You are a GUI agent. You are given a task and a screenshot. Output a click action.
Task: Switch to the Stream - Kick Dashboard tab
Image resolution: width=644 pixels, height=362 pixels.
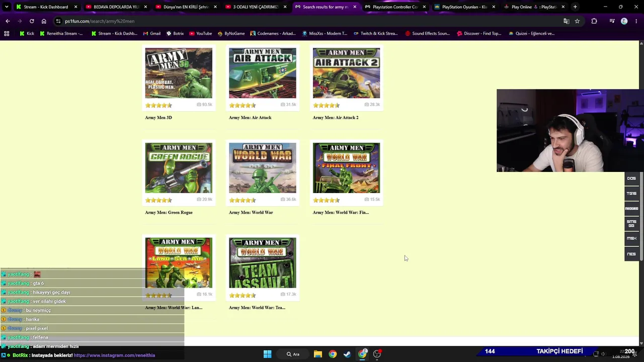click(46, 7)
